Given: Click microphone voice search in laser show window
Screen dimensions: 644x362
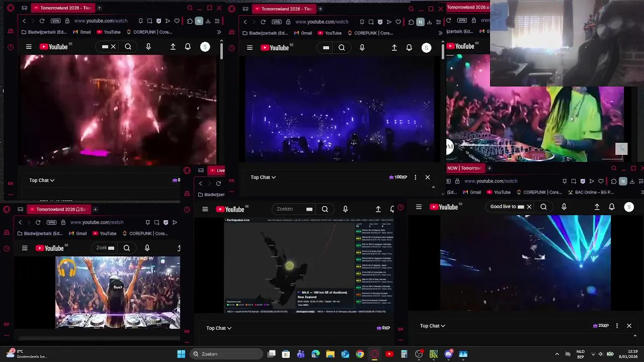Looking at the screenshot, I should [x=564, y=207].
